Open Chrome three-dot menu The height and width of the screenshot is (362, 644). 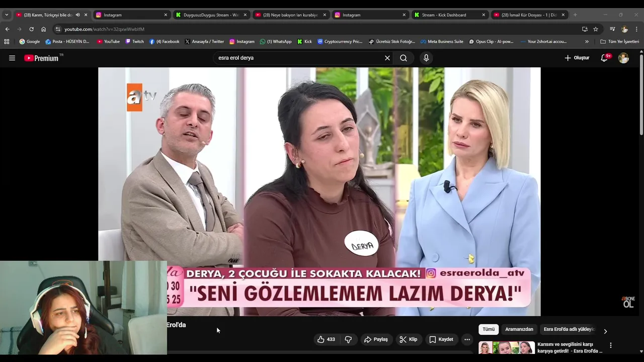pyautogui.click(x=637, y=29)
